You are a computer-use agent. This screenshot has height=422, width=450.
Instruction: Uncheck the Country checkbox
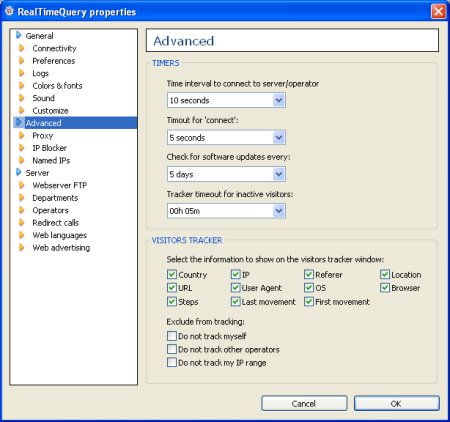pos(172,274)
